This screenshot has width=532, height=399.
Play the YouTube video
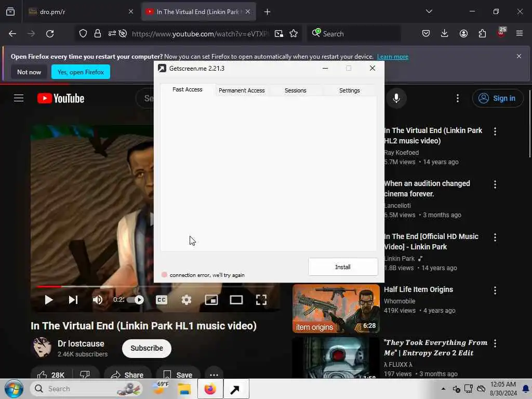[48, 300]
